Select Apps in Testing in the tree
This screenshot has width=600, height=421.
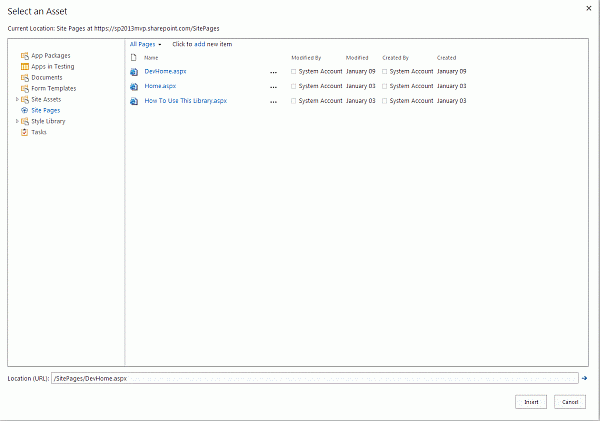53,67
